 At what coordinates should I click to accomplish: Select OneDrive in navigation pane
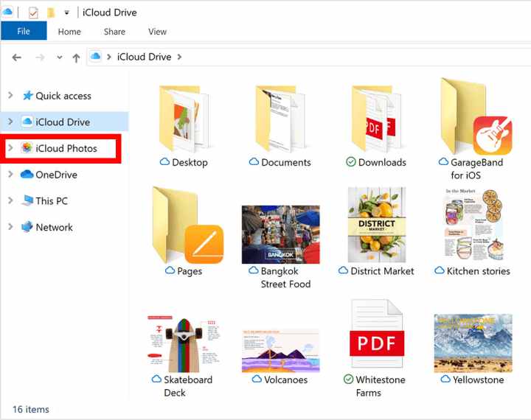[x=56, y=175]
